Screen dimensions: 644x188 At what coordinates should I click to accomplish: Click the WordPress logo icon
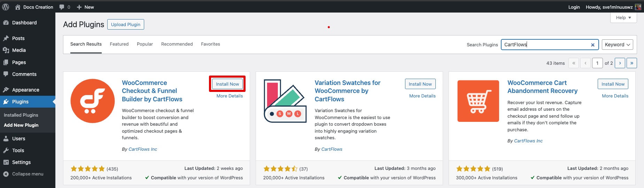point(6,7)
